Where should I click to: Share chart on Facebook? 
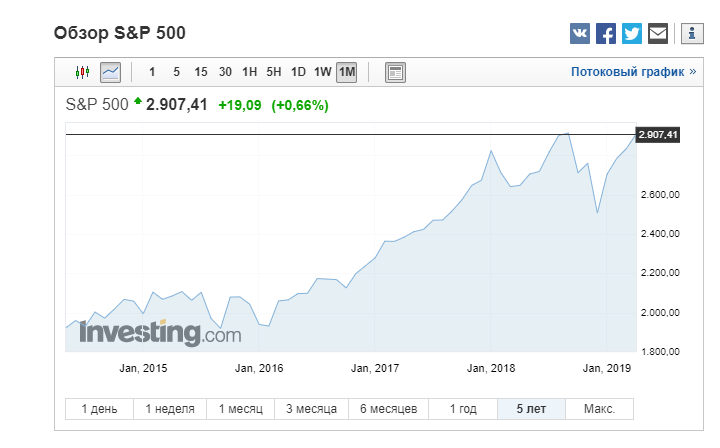606,33
